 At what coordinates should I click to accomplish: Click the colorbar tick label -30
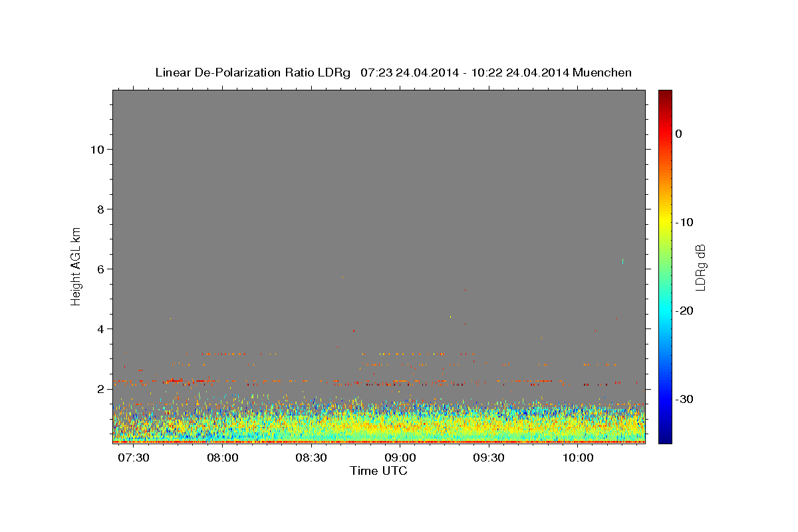tap(686, 399)
